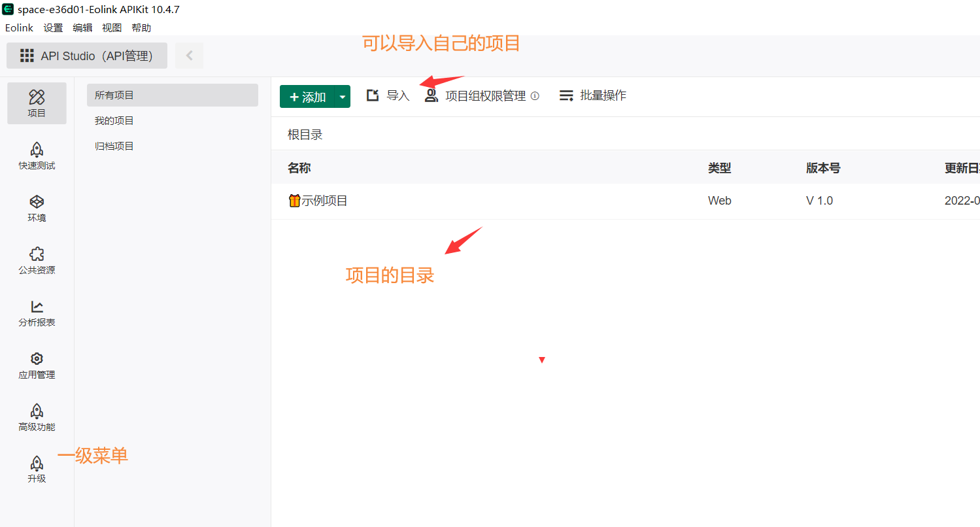Click the V 1.0 version cell

pos(820,201)
